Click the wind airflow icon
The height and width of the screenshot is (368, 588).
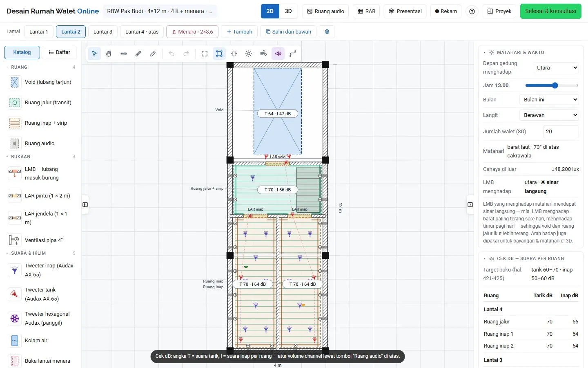[263, 54]
